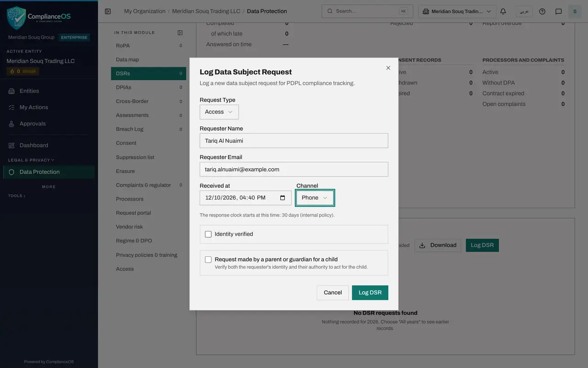588x368 pixels.
Task: Expand the More section in sidebar
Action: [49, 187]
